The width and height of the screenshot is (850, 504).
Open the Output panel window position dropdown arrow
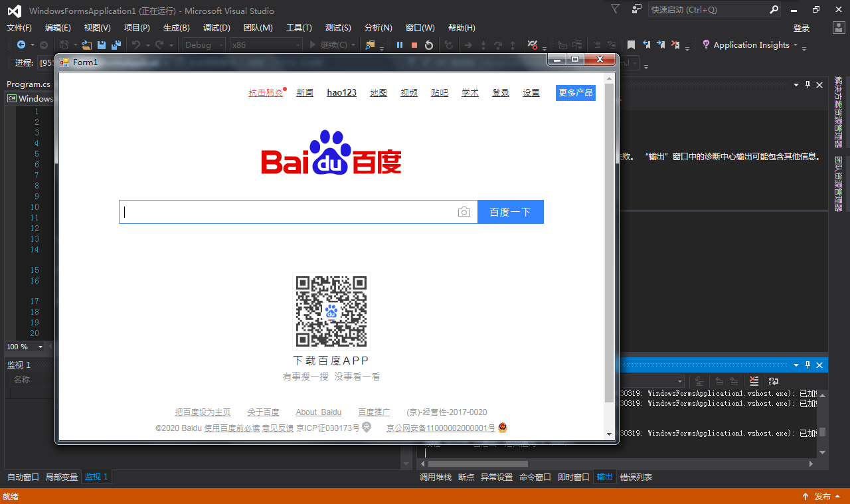click(796, 365)
